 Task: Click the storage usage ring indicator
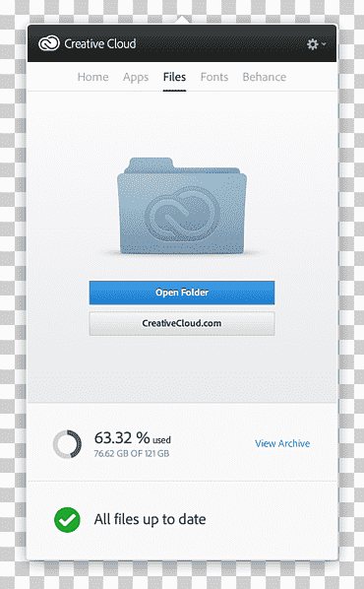67,444
